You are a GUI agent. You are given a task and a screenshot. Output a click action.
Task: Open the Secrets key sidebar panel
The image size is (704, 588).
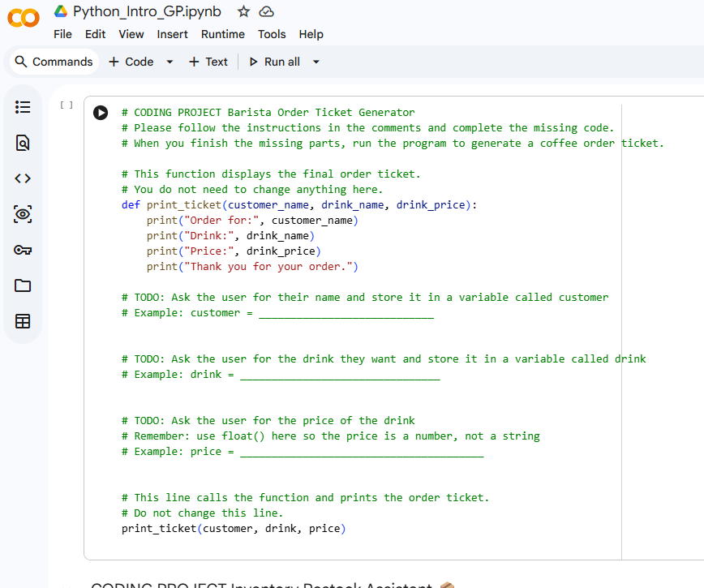tap(23, 250)
